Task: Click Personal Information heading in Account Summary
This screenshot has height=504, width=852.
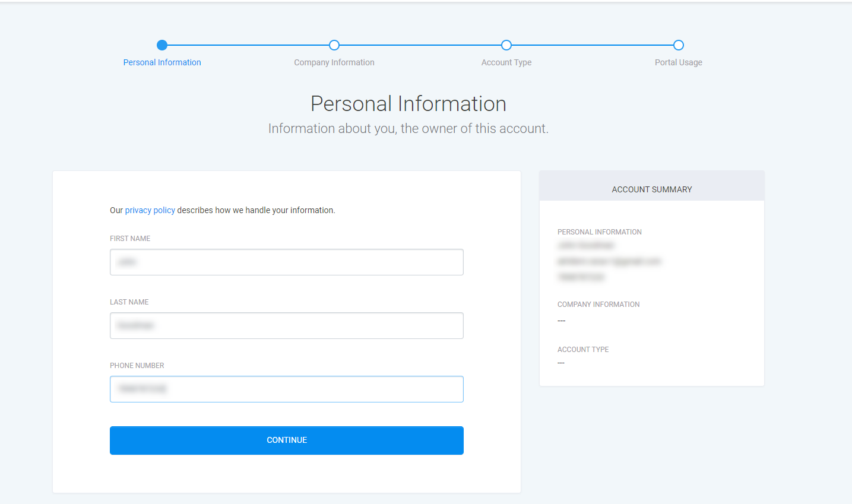Action: tap(599, 232)
